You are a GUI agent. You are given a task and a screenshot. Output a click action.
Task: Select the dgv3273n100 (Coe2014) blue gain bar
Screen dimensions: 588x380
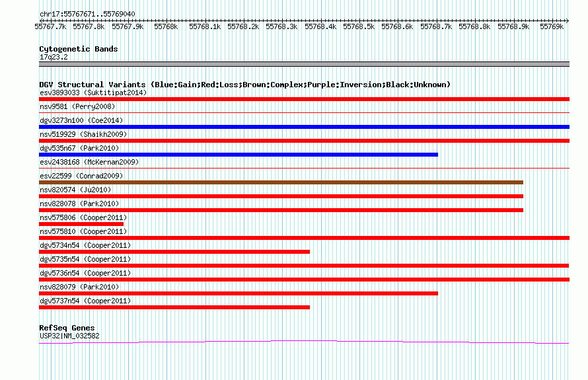tap(304, 127)
